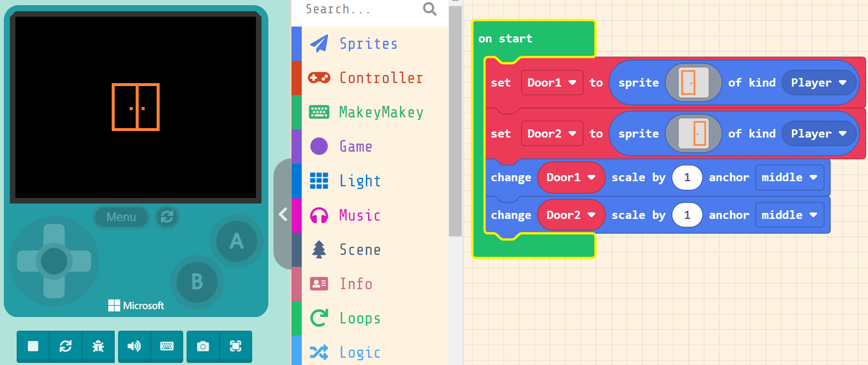868x365 pixels.
Task: Click the toolbox Search input field
Action: coord(360,9)
